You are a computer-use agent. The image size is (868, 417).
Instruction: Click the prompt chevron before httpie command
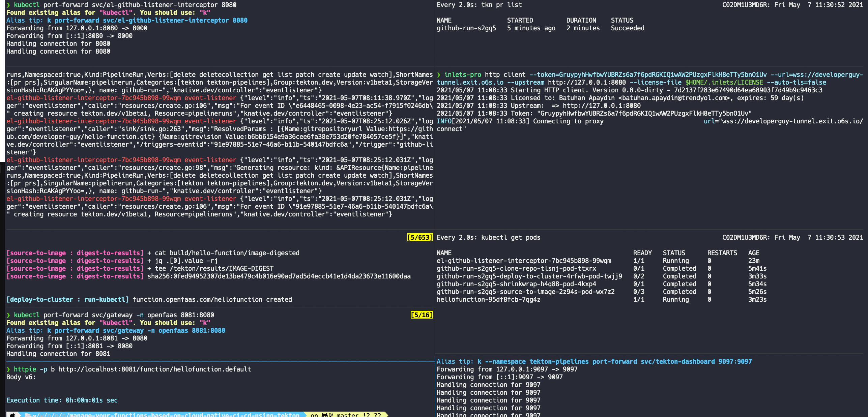[8, 369]
